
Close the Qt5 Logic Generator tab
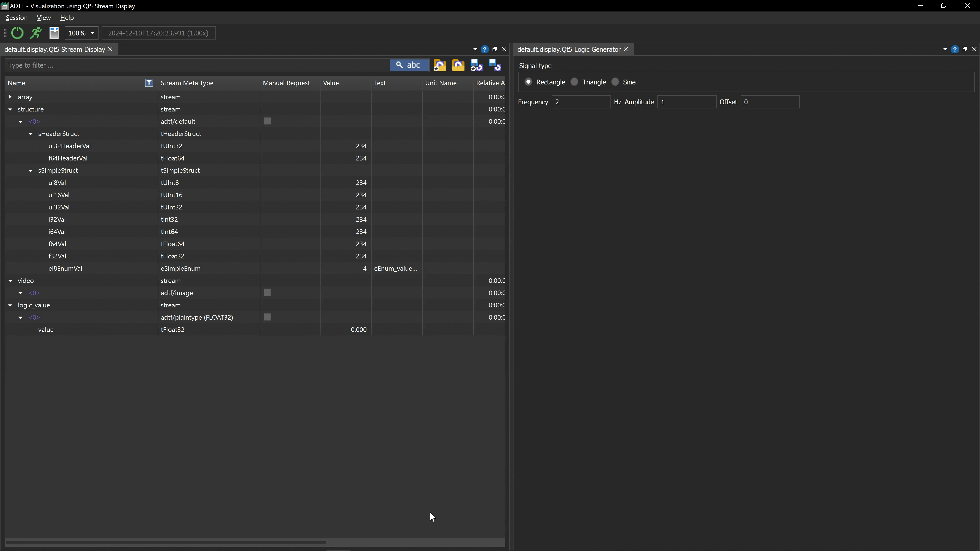click(626, 49)
